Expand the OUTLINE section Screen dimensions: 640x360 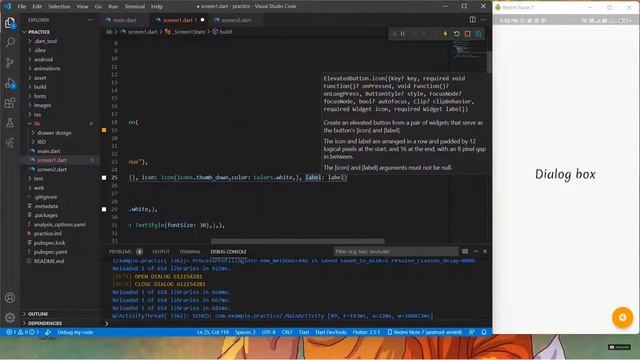tap(38, 314)
